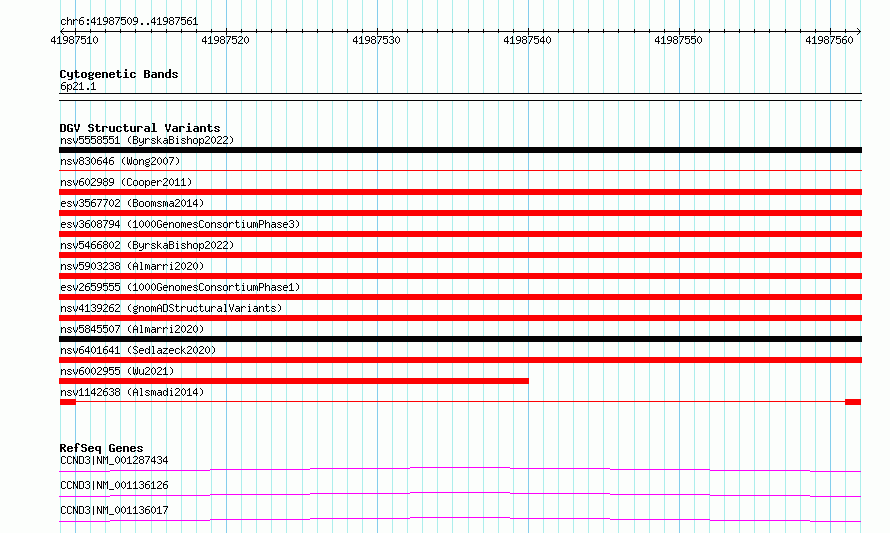Click the esv3608794 (1000GenomesConsortiumPhase3) label
The height and width of the screenshot is (533, 890).
180,224
